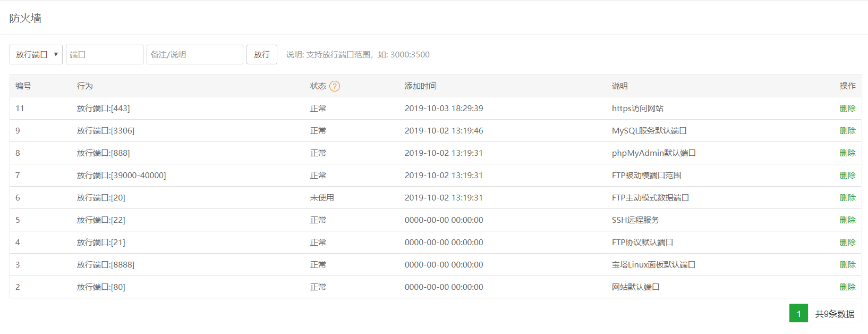868x334 pixels.
Task: Click the 共9条数据 total count label
Action: click(835, 314)
